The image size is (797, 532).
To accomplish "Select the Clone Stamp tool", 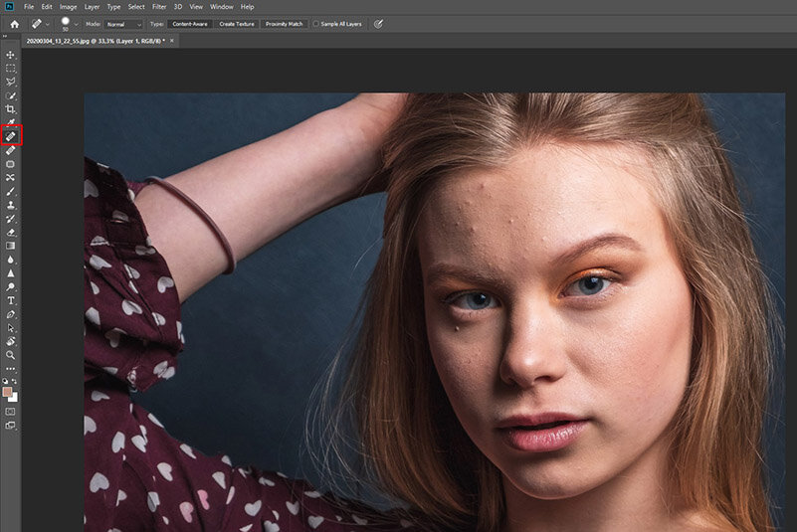I will [x=11, y=204].
